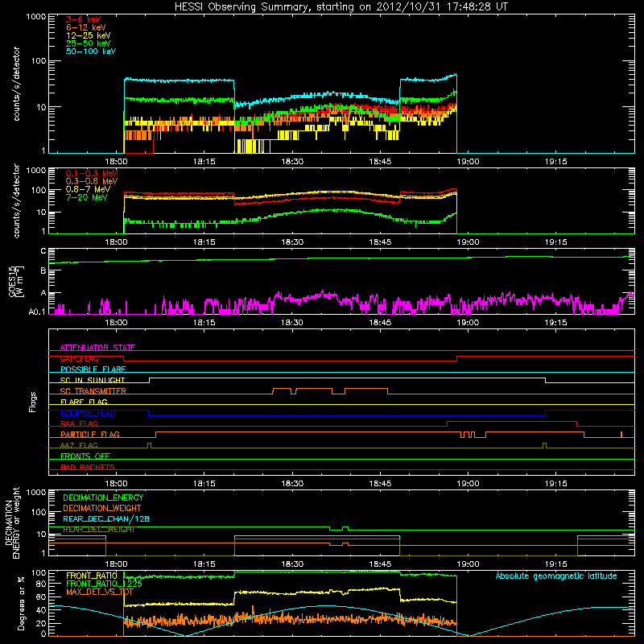Select the ECLIPSE_FLAG label
This screenshot has height=644, width=644.
point(88,413)
